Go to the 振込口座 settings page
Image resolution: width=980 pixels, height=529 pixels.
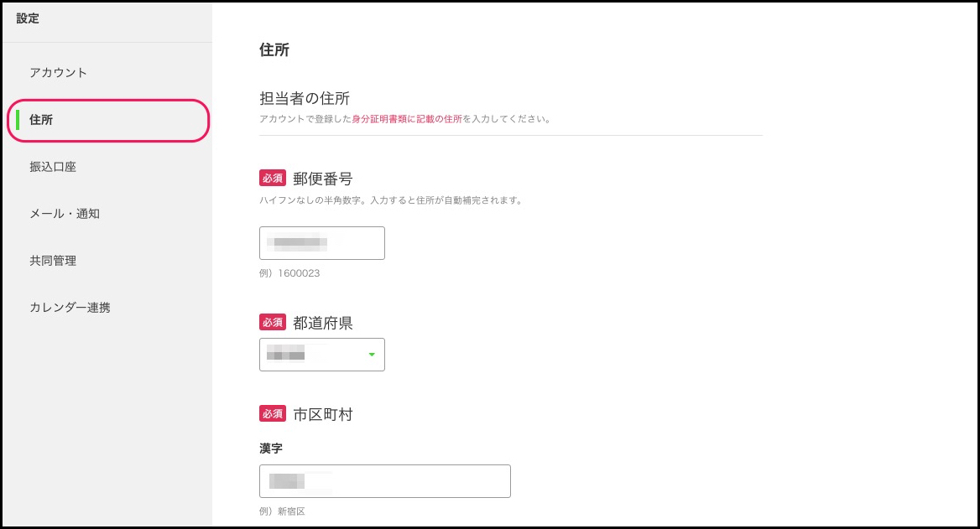pyautogui.click(x=53, y=167)
